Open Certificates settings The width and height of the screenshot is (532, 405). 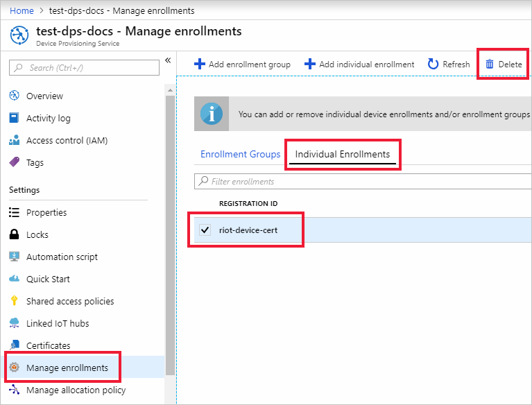pyautogui.click(x=49, y=345)
